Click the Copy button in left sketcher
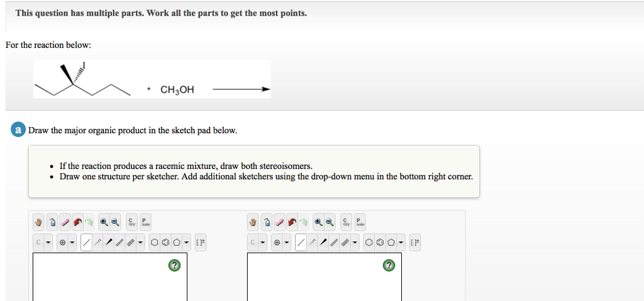This screenshot has height=301, width=644. (132, 222)
